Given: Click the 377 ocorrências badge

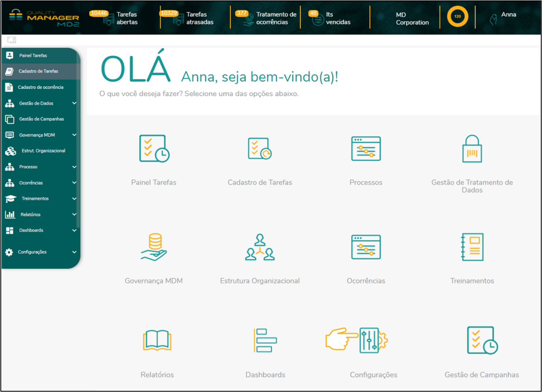Looking at the screenshot, I should (x=242, y=13).
